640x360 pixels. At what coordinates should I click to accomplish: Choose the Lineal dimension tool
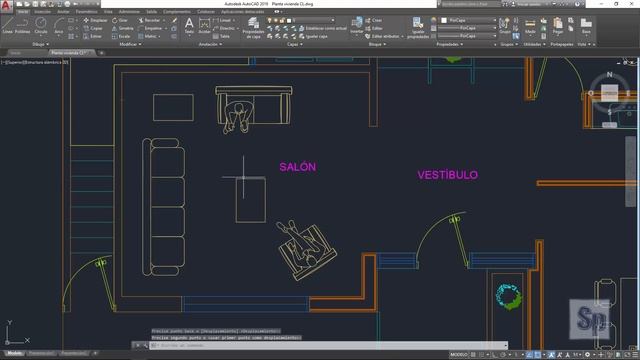pyautogui.click(x=222, y=20)
